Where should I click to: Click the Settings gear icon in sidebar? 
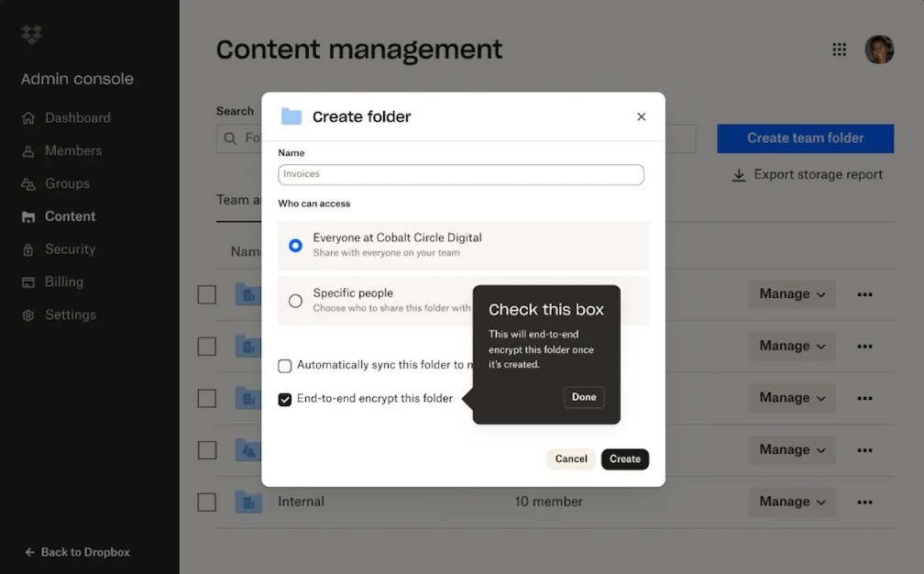[28, 315]
